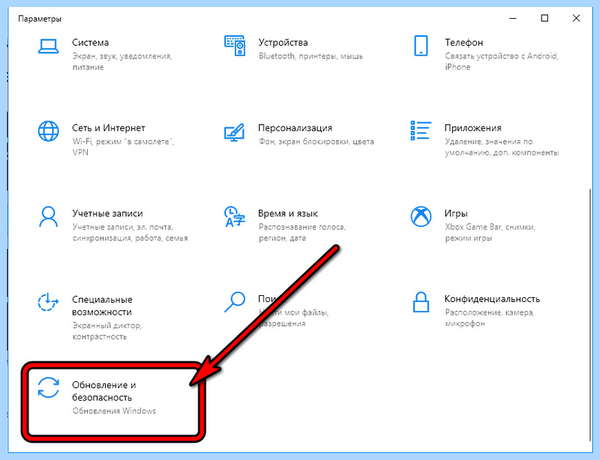Click the Приложения list icon
The height and width of the screenshot is (460, 600).
(x=421, y=130)
